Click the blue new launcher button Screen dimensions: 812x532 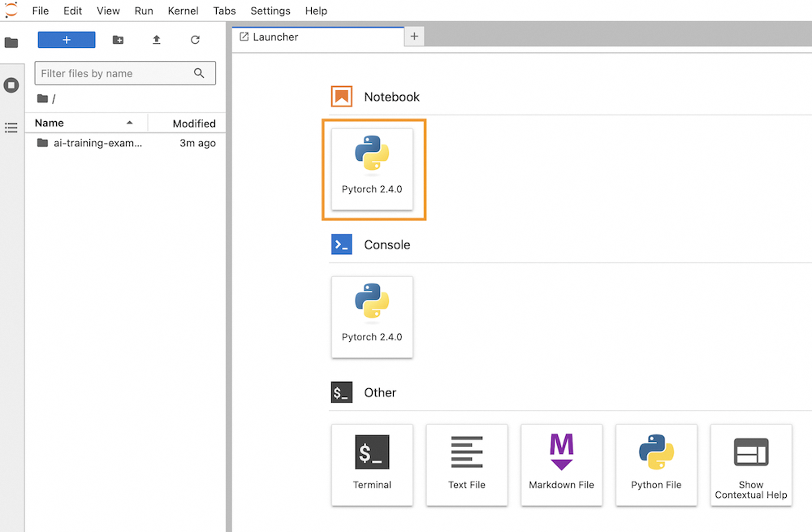point(66,39)
